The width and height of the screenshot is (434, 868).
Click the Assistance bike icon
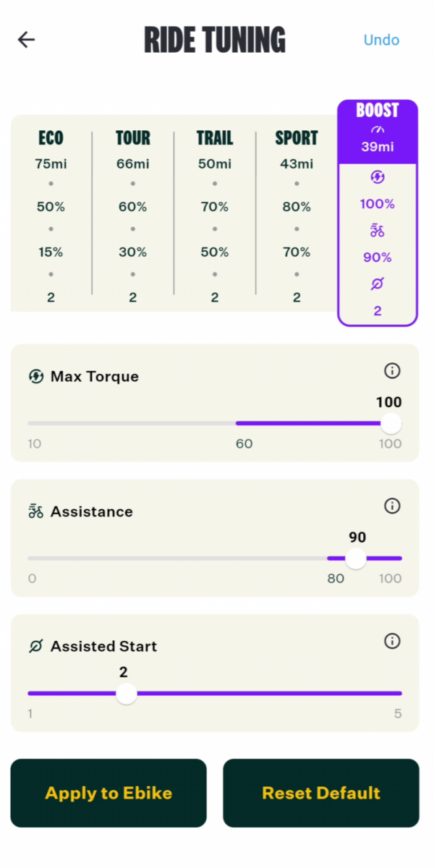35,511
